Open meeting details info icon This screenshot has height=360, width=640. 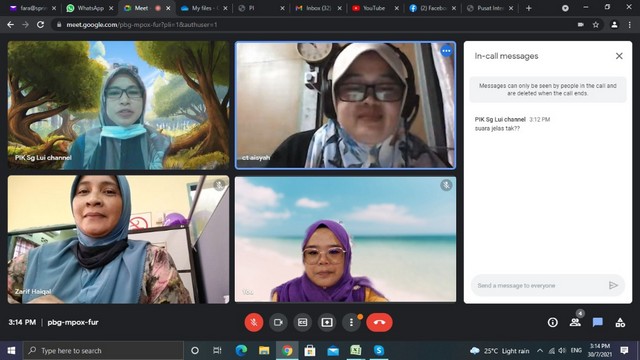pos(553,322)
